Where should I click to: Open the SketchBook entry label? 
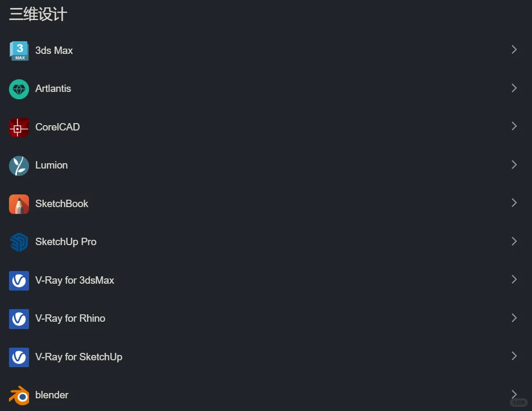pos(62,204)
